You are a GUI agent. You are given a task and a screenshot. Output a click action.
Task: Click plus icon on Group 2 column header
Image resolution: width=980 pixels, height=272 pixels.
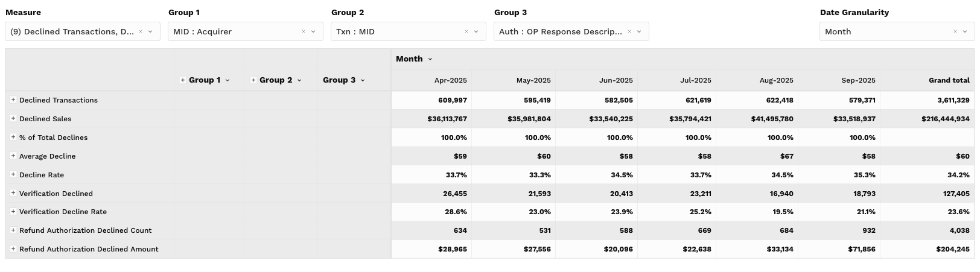253,80
